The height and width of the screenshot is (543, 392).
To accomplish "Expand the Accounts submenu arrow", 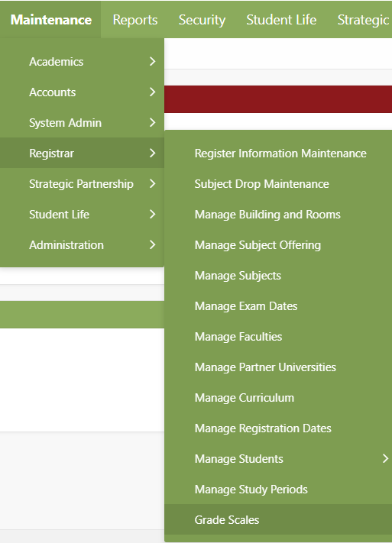I will (x=153, y=92).
